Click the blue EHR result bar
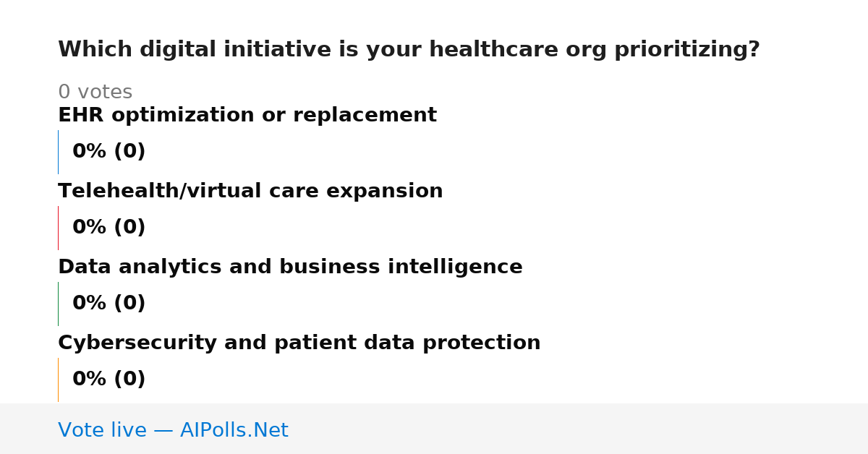The height and width of the screenshot is (454, 868). click(x=58, y=152)
